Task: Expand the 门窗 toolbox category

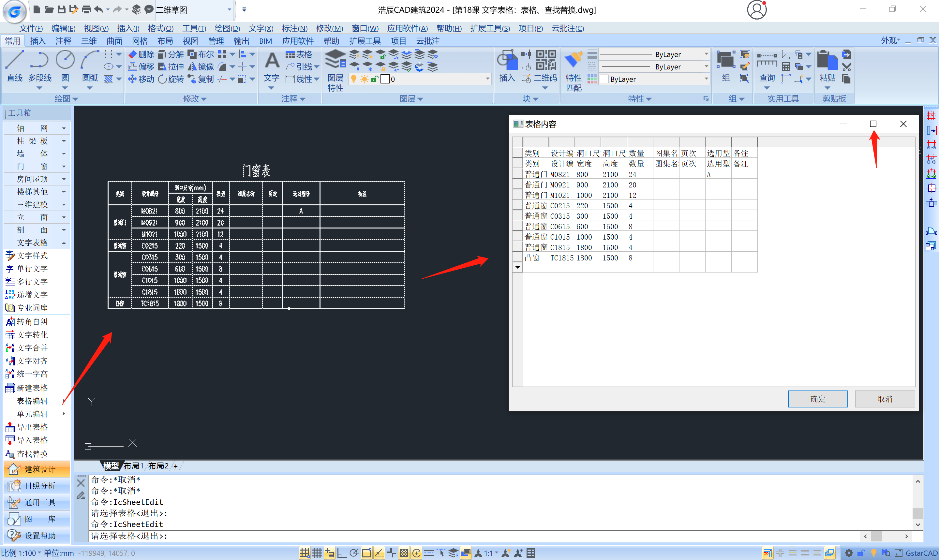Action: pyautogui.click(x=36, y=167)
